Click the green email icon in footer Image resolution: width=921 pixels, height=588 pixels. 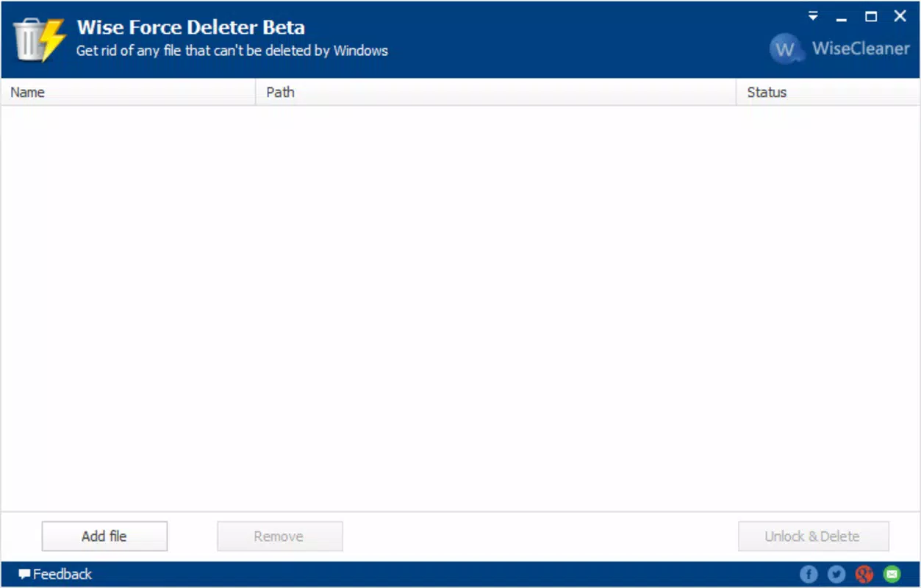[892, 574]
